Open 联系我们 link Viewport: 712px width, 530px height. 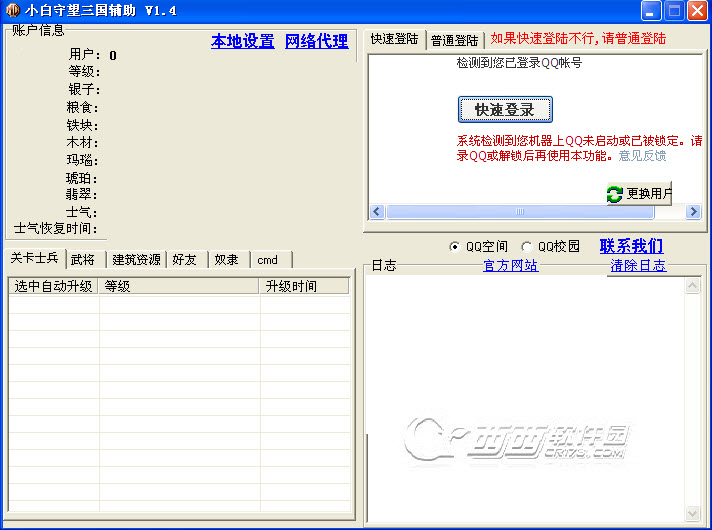[x=632, y=246]
